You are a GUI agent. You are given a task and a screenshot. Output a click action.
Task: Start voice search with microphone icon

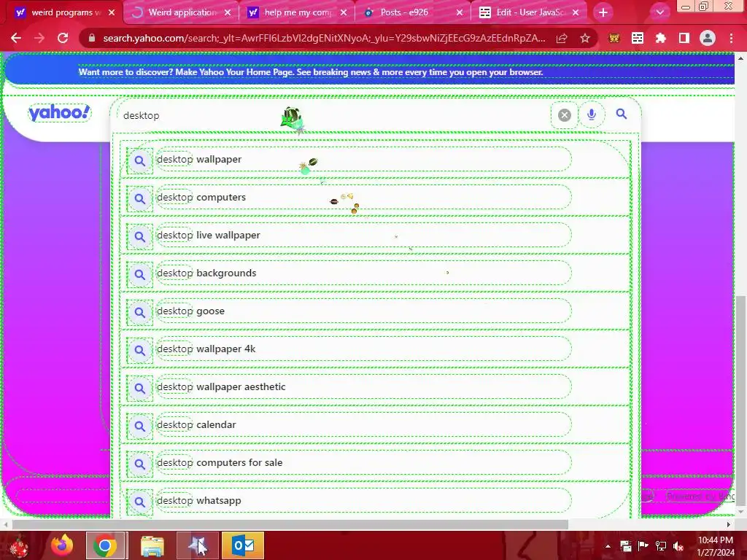pyautogui.click(x=591, y=114)
